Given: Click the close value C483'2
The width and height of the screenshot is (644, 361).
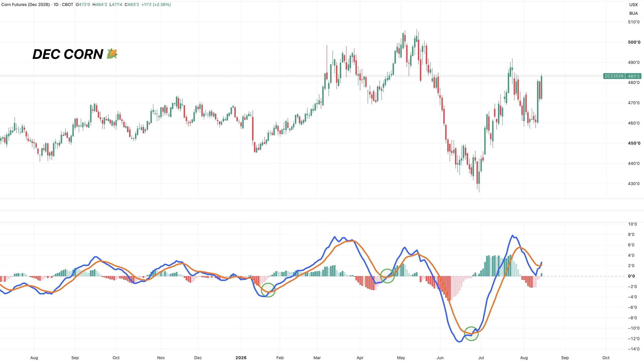Looking at the screenshot, I should coord(132,5).
